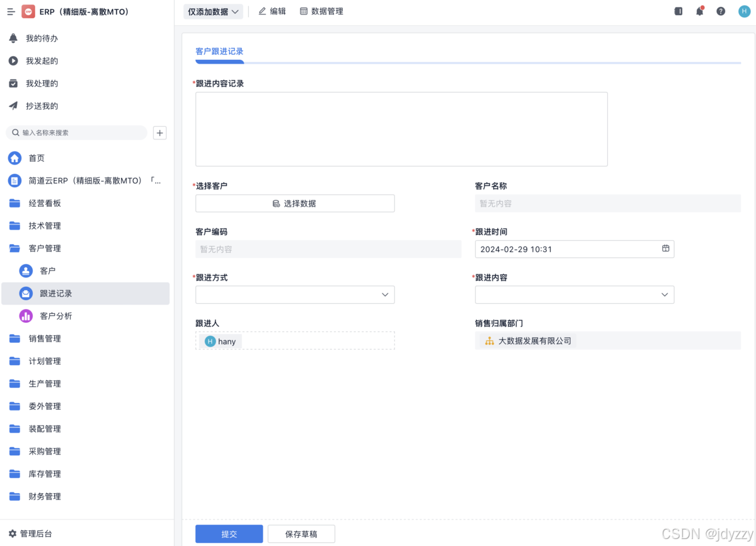Click the 编辑 toolbar button
The height and width of the screenshot is (546, 756).
272,11
